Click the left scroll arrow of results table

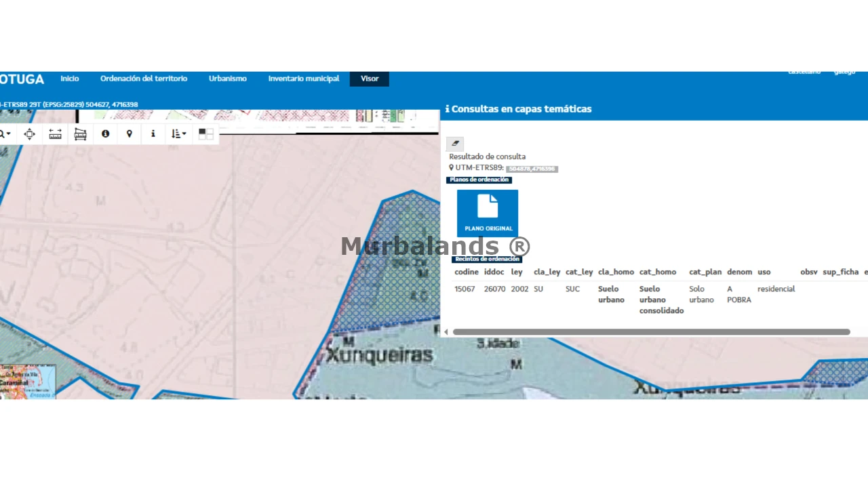446,332
